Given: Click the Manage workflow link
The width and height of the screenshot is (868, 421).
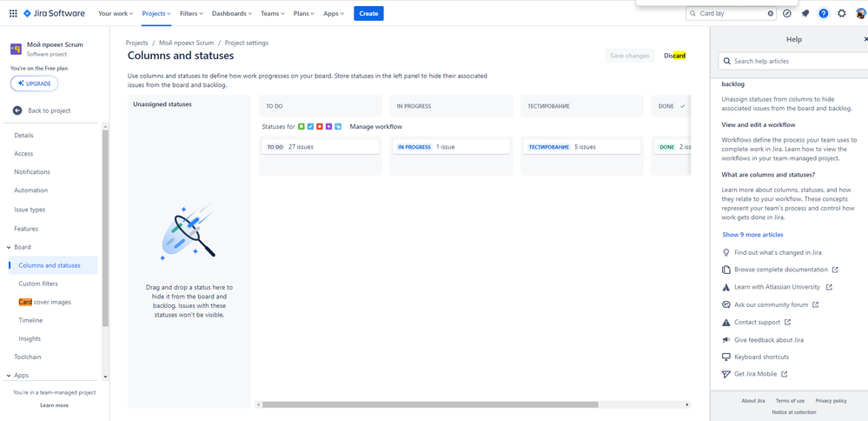Looking at the screenshot, I should [376, 126].
